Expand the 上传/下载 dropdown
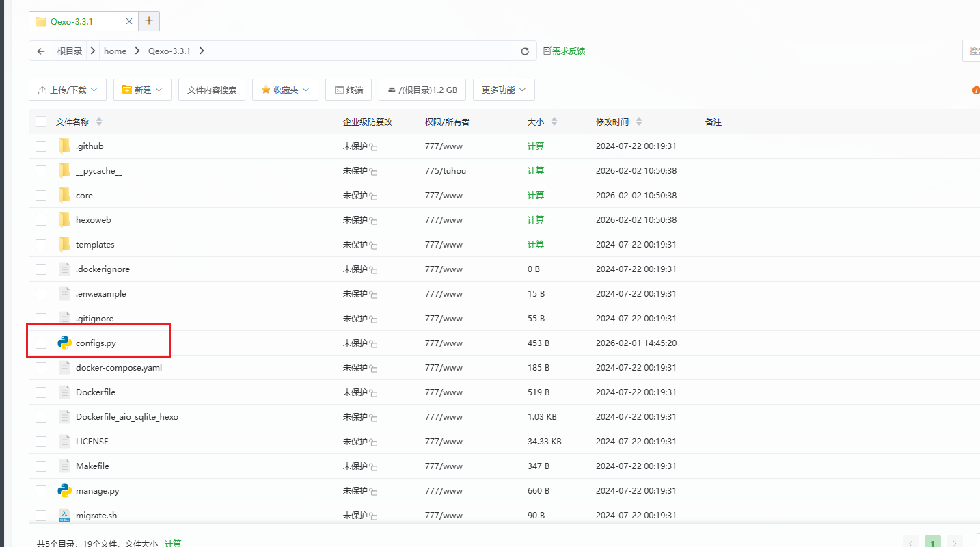The height and width of the screenshot is (547, 980). 68,90
